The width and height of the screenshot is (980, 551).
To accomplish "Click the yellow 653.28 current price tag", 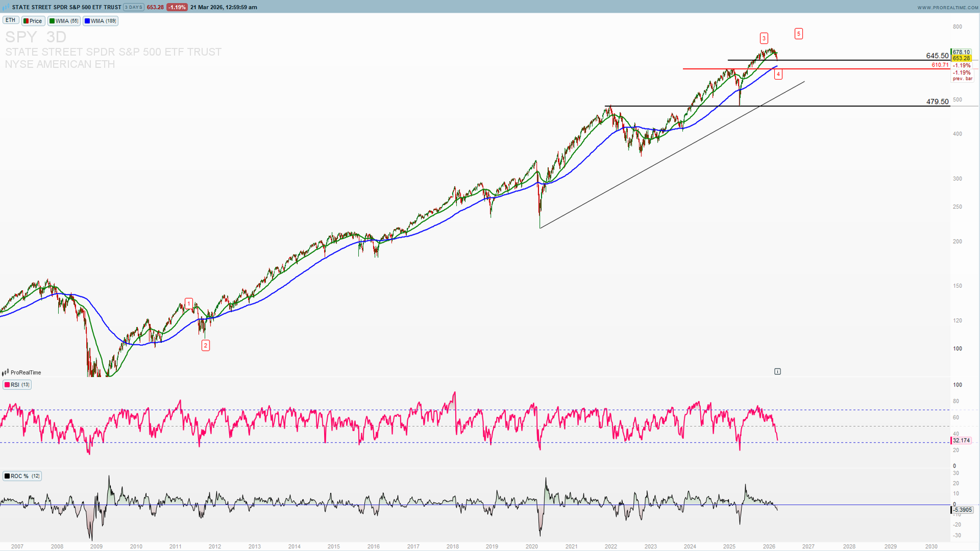I will tap(961, 59).
